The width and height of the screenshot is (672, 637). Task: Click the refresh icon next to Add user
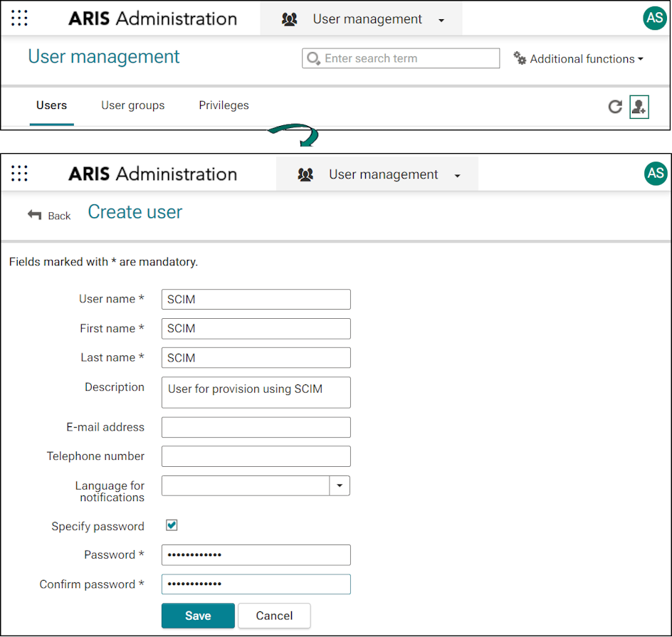pyautogui.click(x=615, y=106)
